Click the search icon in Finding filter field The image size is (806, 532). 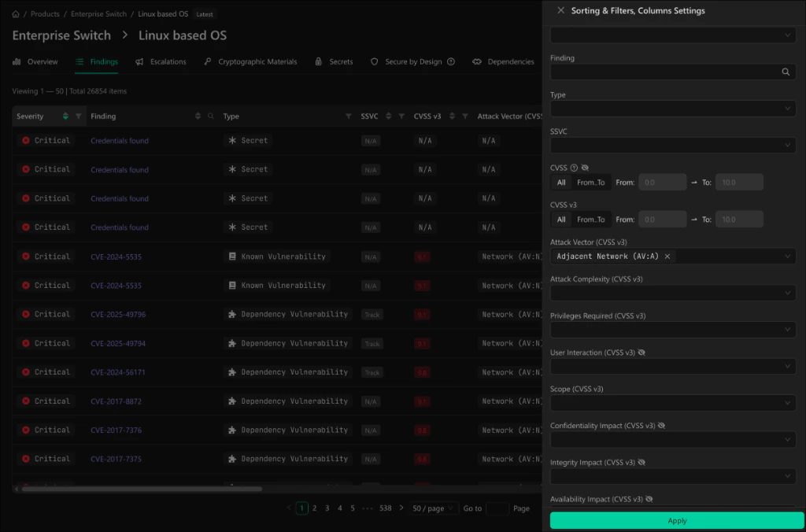tap(786, 72)
